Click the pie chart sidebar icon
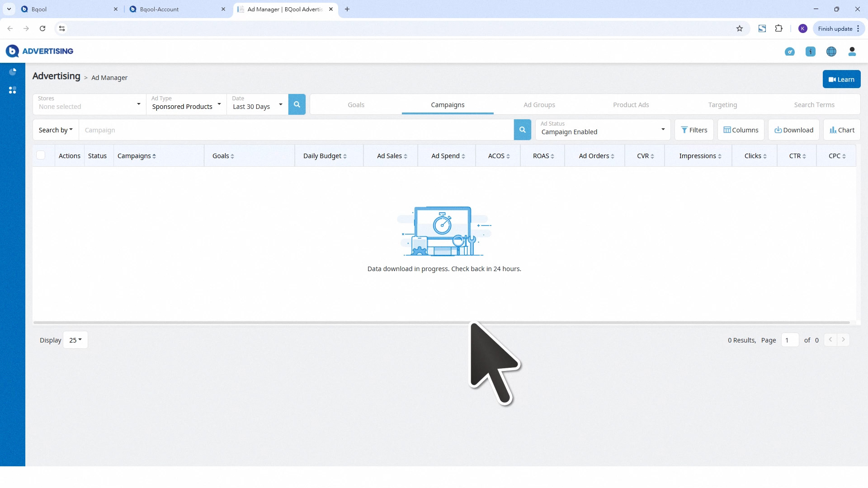 13,72
